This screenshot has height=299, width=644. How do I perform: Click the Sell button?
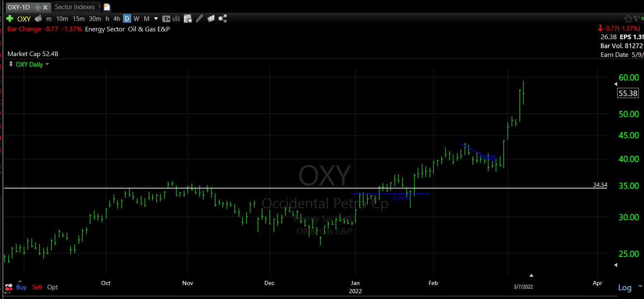[x=37, y=287]
